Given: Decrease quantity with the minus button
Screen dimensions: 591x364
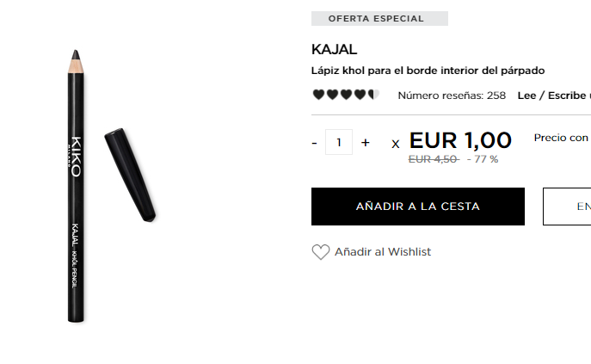Looking at the screenshot, I should coord(314,143).
